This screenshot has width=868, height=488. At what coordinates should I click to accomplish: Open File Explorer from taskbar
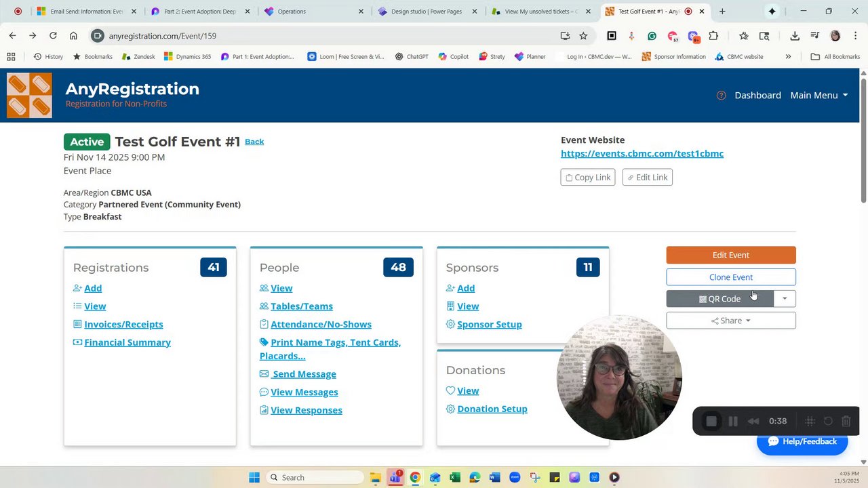[375, 477]
